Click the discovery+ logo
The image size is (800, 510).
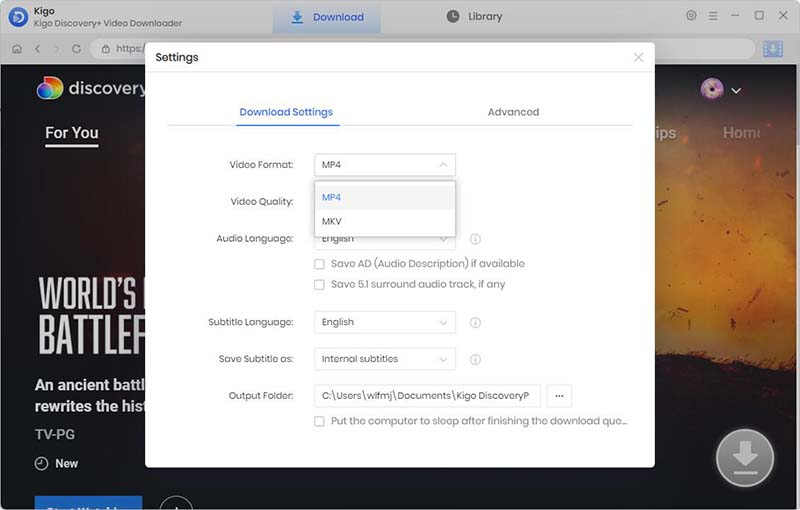click(91, 88)
